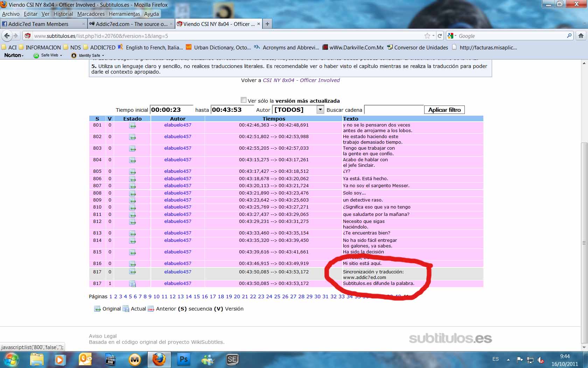This screenshot has height=368, width=588.
Task: Click the status icon in row 808
Action: 133,193
